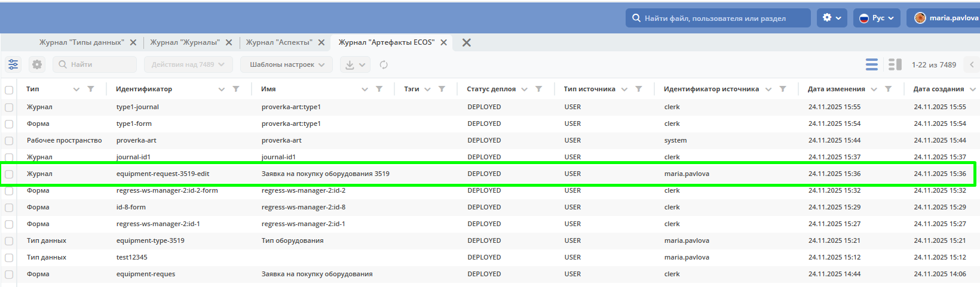Toggle the select-all checkbox in header
The height and width of the screenshot is (287, 980).
[9, 90]
